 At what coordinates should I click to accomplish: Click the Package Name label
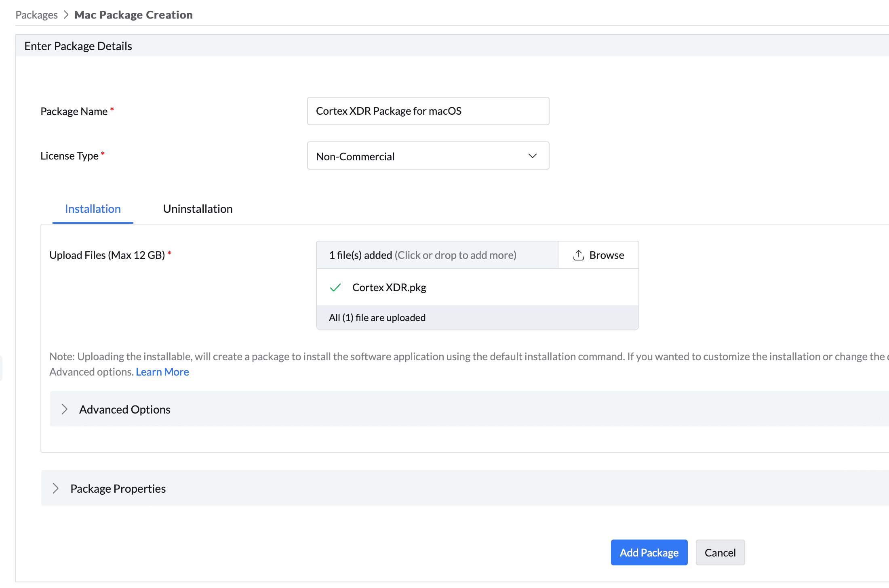click(x=74, y=111)
